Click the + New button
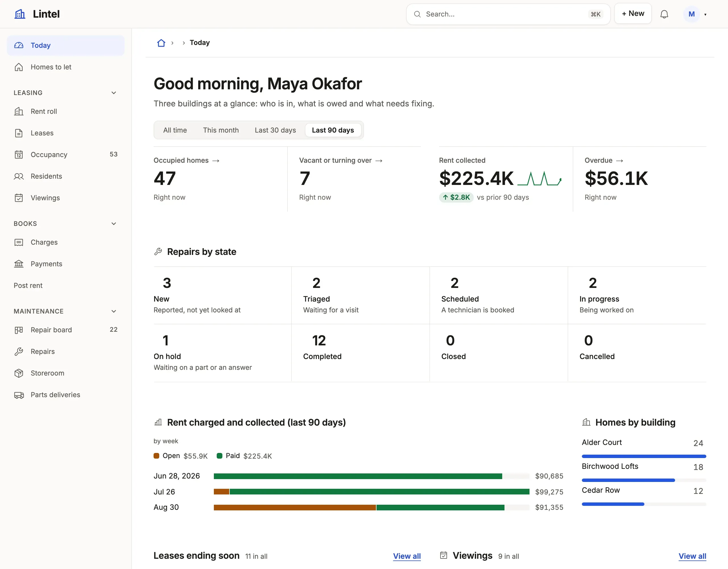 coord(633,14)
